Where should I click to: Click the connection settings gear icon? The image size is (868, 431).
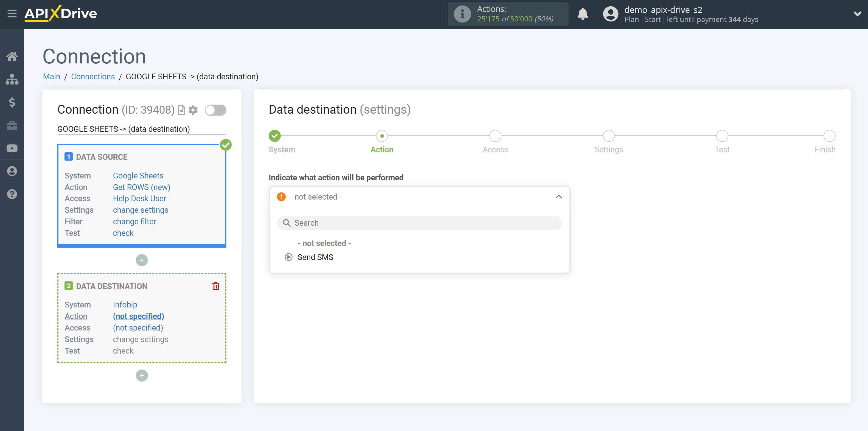pyautogui.click(x=193, y=110)
